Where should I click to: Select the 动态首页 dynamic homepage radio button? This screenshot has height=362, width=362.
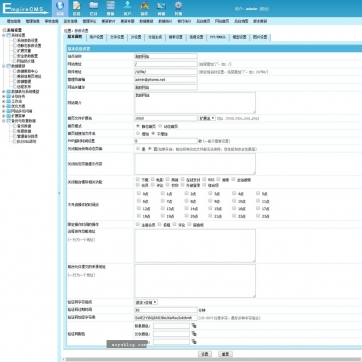[160, 126]
